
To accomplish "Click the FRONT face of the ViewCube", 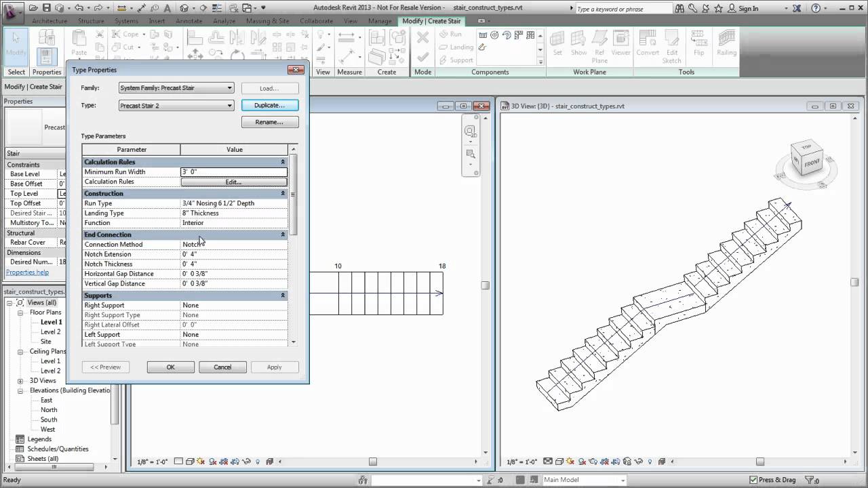I will click(811, 163).
